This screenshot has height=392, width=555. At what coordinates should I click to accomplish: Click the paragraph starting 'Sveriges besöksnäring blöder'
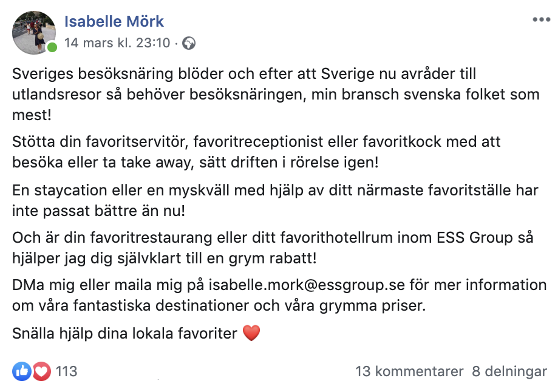[276, 95]
